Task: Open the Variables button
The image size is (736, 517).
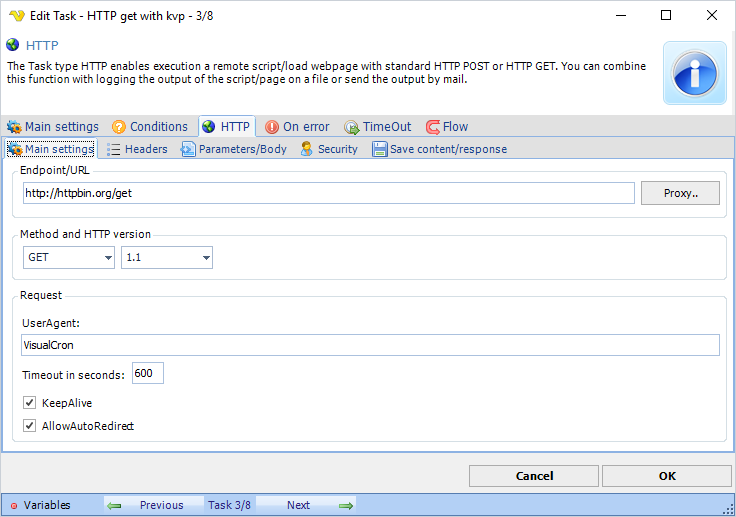Action: tap(40, 505)
